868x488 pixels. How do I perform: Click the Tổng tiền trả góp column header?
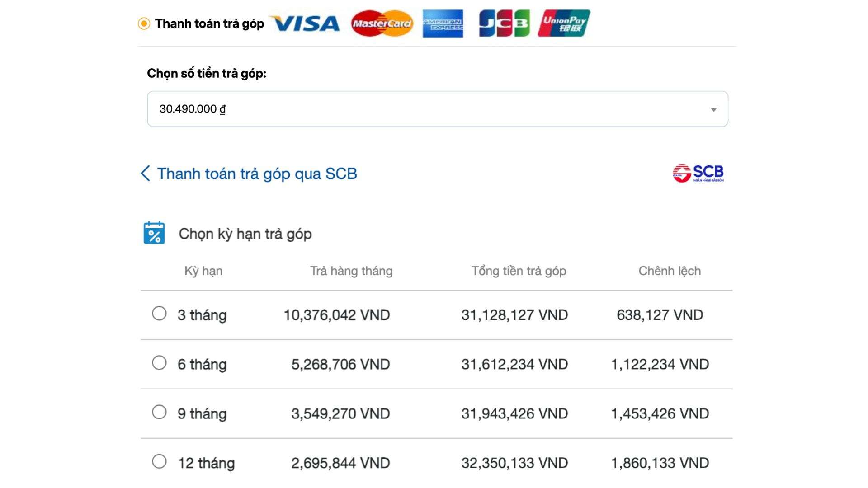pyautogui.click(x=519, y=271)
